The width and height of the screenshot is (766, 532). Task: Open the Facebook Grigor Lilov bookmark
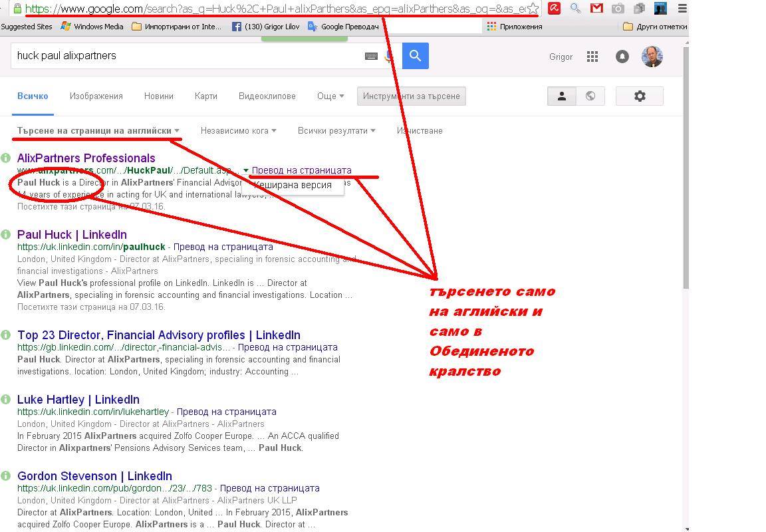tap(265, 27)
